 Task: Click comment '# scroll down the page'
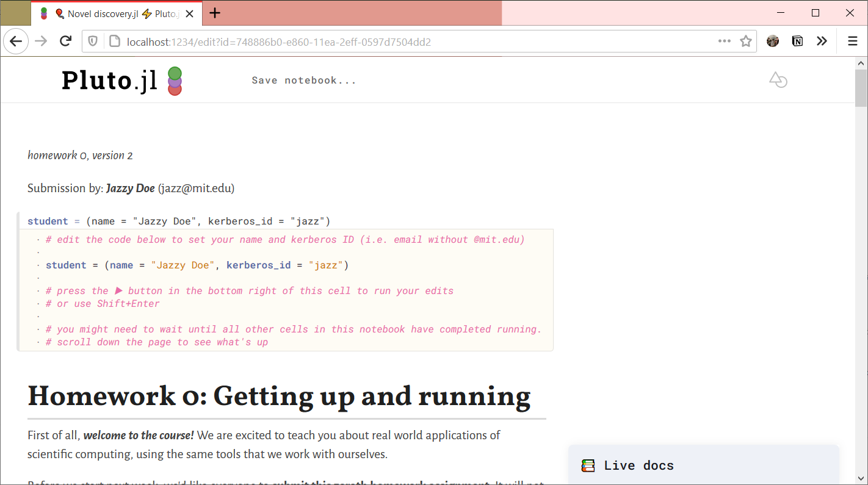click(157, 342)
